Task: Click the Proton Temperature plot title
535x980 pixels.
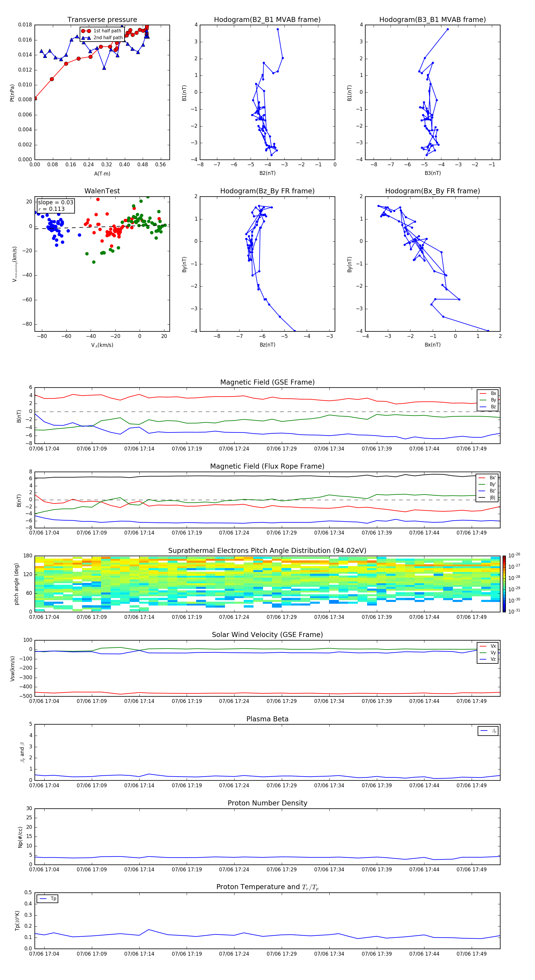Action: click(x=267, y=887)
